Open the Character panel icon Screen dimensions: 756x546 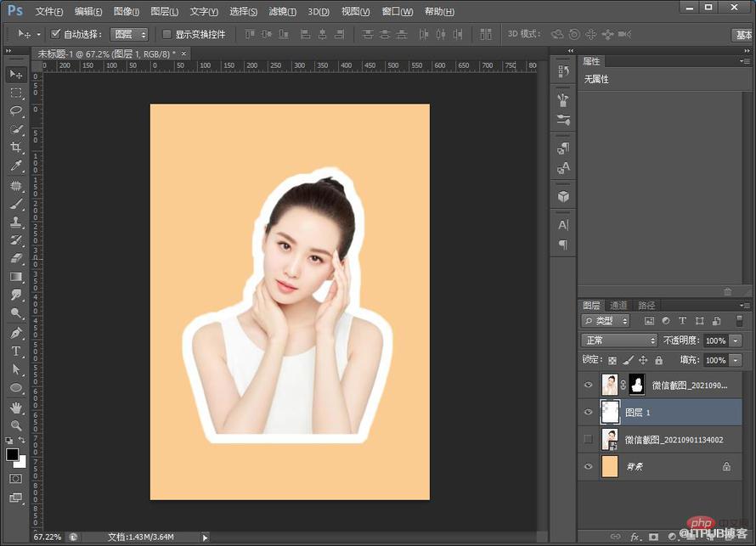click(x=563, y=225)
